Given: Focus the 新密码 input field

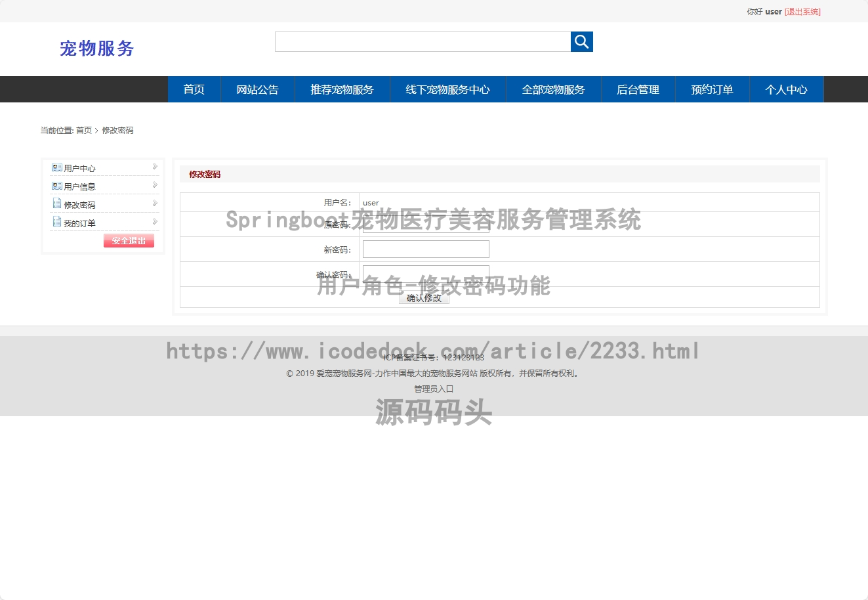Looking at the screenshot, I should point(426,249).
